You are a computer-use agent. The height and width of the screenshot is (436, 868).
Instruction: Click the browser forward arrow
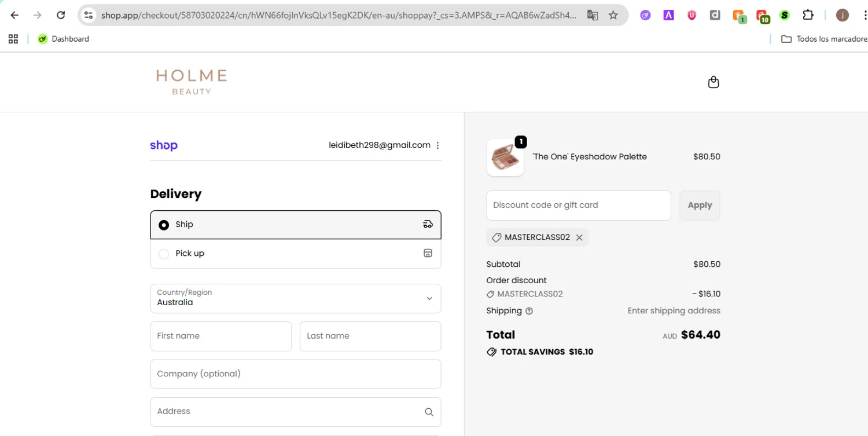[38, 16]
